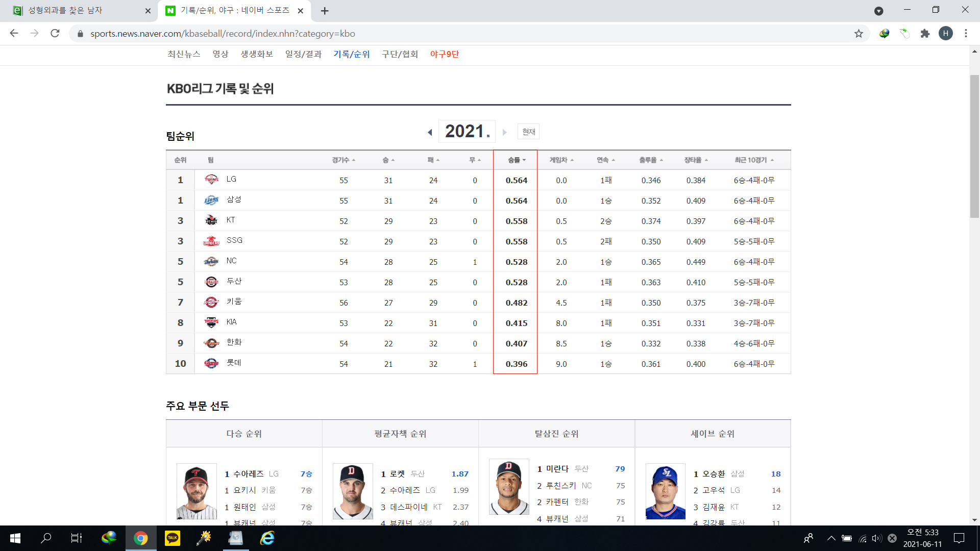Click the browser back arrow

click(14, 33)
